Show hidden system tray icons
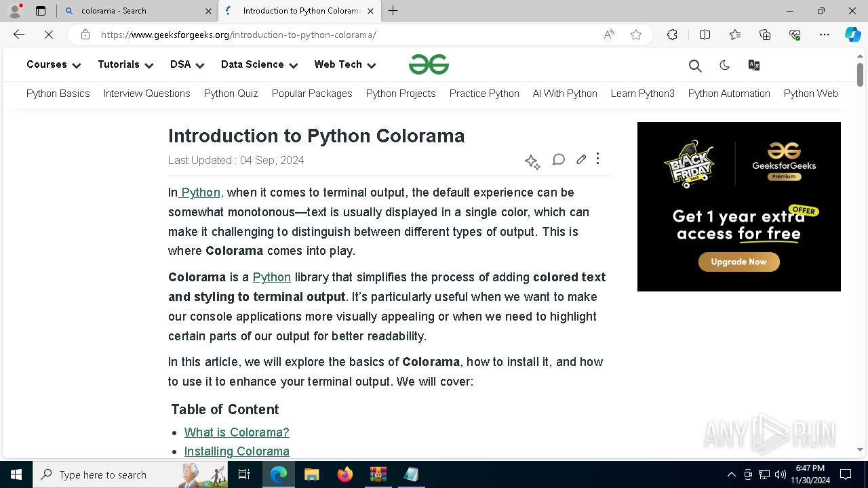 (x=731, y=474)
